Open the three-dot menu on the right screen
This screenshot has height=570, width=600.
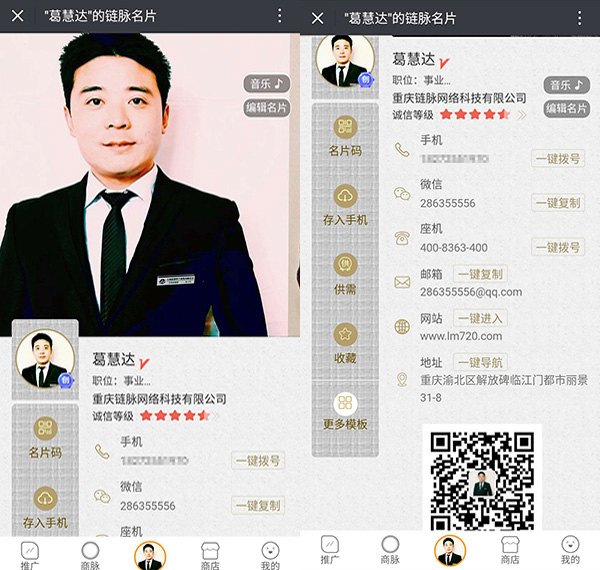point(578,17)
